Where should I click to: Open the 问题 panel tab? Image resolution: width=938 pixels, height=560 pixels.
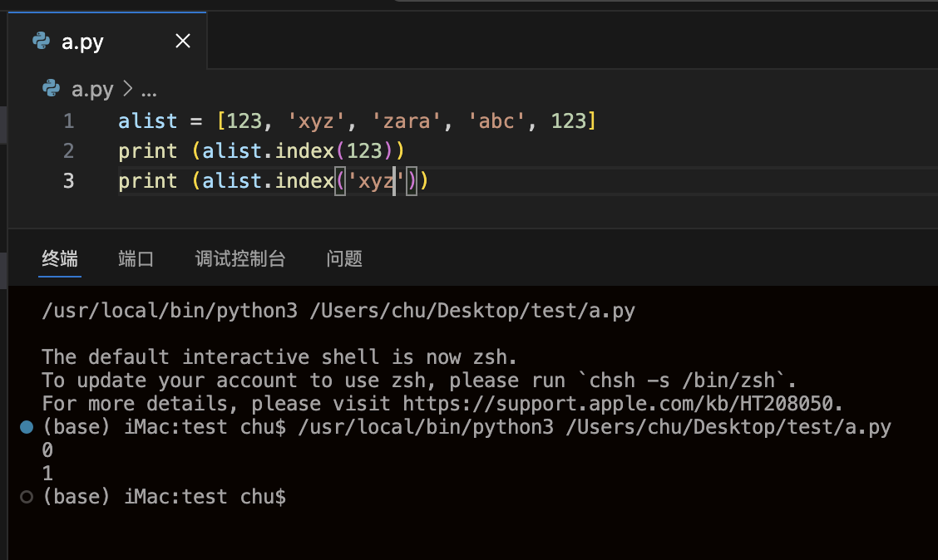tap(344, 258)
